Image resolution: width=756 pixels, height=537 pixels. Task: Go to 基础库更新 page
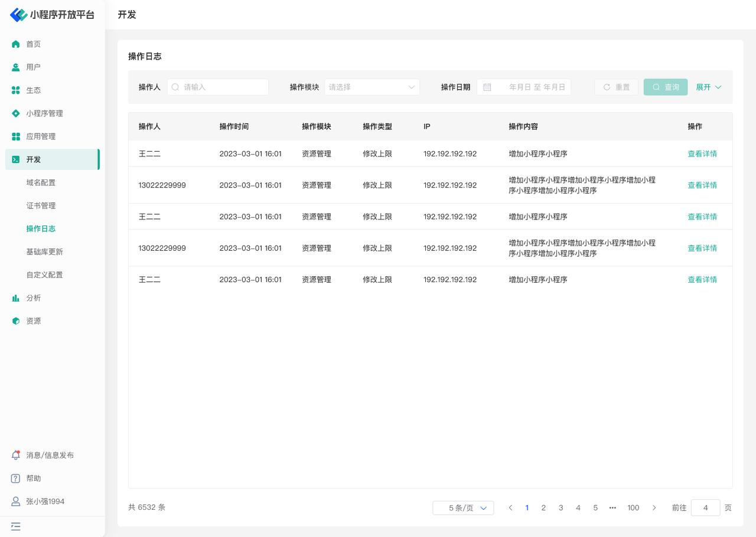tap(44, 252)
